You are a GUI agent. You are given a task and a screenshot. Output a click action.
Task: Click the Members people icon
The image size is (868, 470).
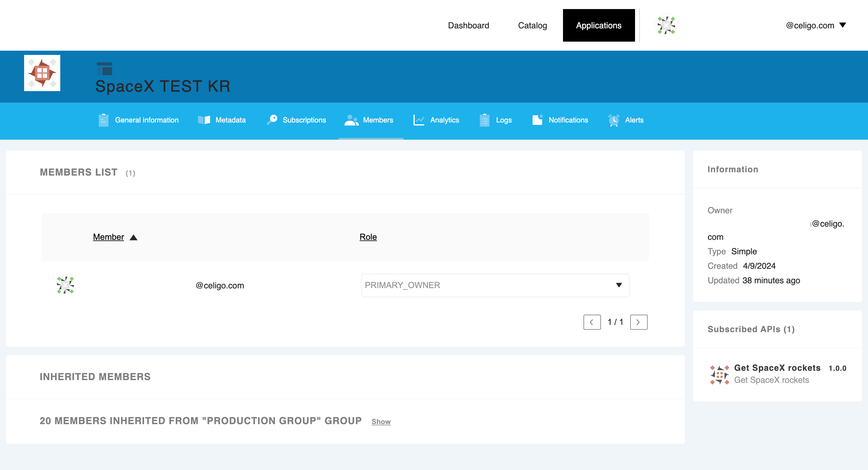click(351, 120)
